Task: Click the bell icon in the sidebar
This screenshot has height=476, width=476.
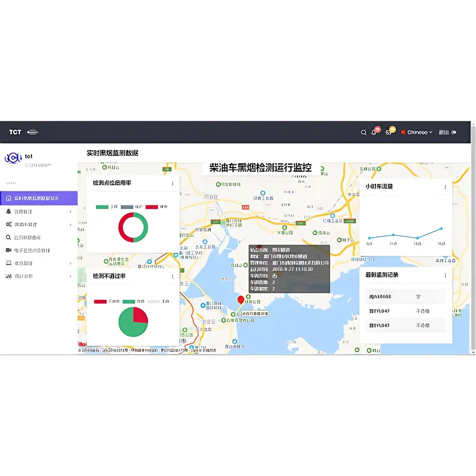Action: 9,211
